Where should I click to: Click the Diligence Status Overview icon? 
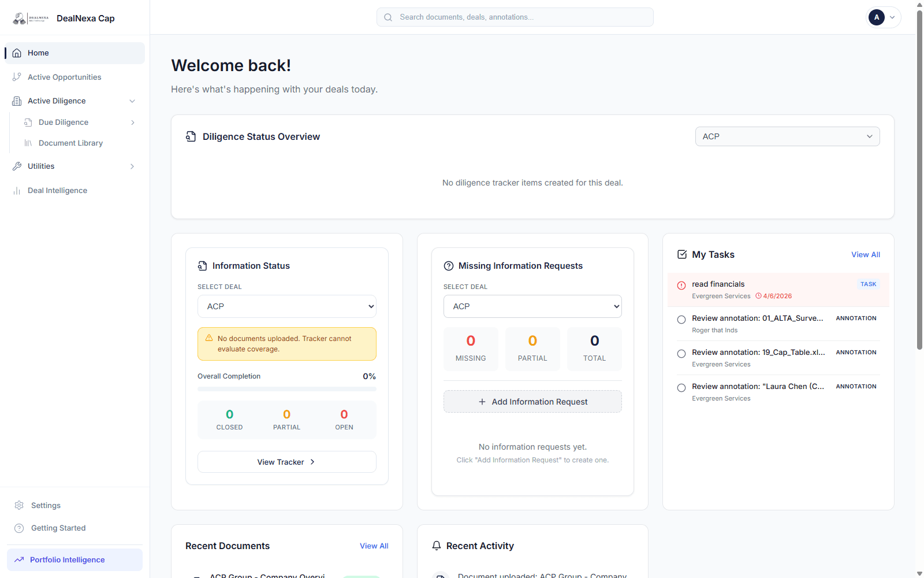click(x=191, y=136)
